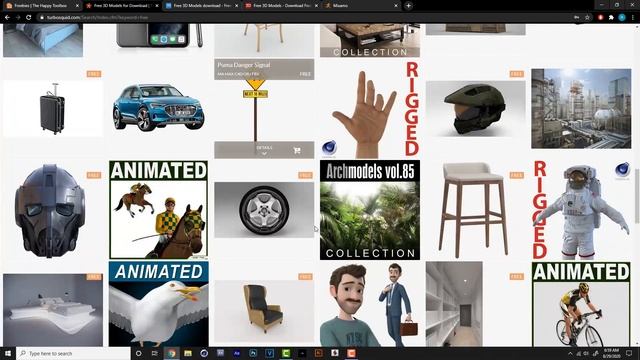The height and width of the screenshot is (360, 640).
Task: Open File Explorer from the taskbar
Action: pos(188,353)
